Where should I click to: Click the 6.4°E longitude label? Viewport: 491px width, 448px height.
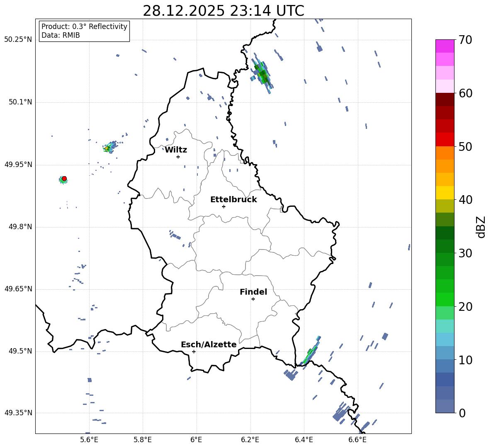point(304,440)
